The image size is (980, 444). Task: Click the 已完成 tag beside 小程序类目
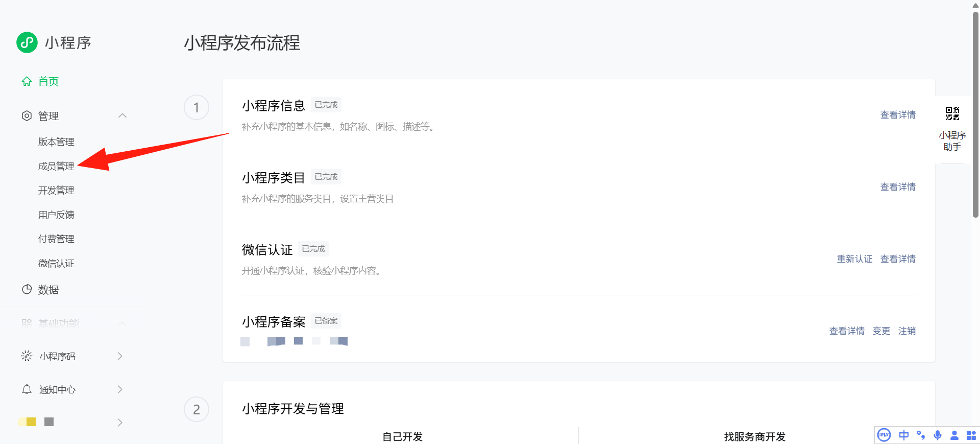click(326, 177)
